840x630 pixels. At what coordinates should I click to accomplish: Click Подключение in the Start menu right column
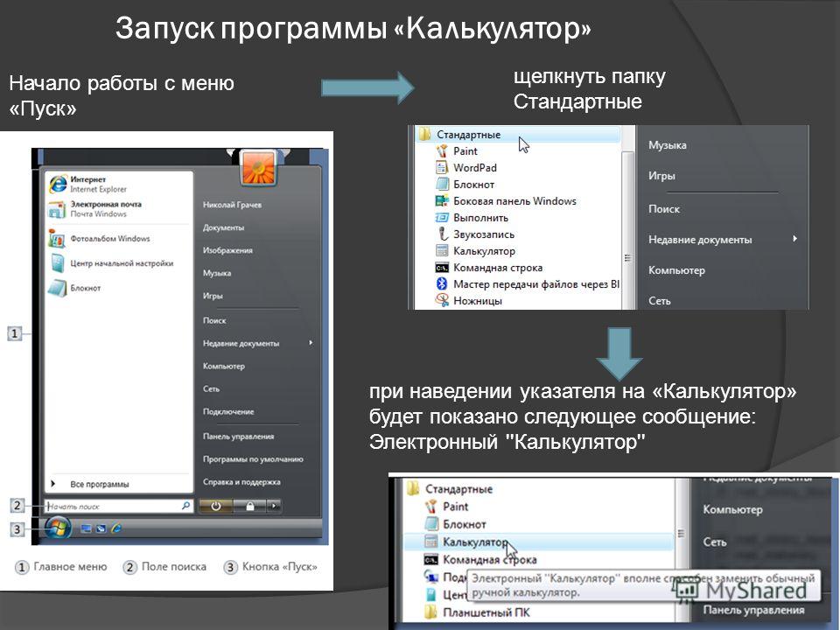click(228, 411)
